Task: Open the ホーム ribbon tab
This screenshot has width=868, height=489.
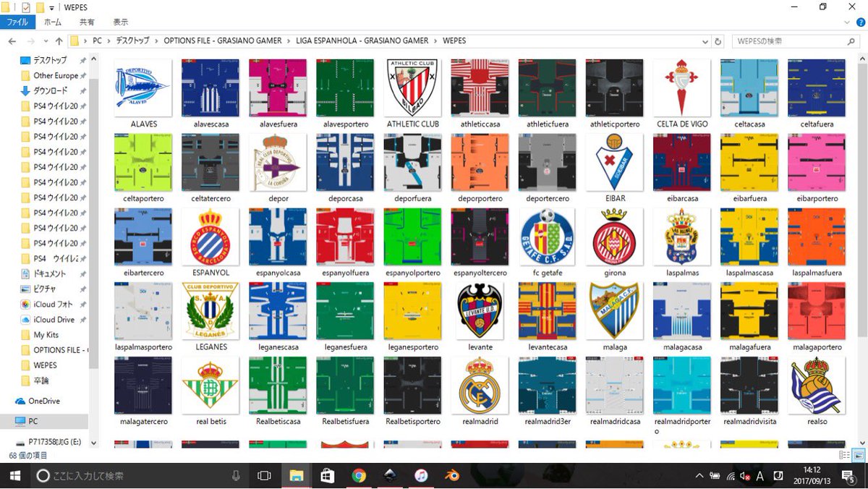Action: point(53,22)
